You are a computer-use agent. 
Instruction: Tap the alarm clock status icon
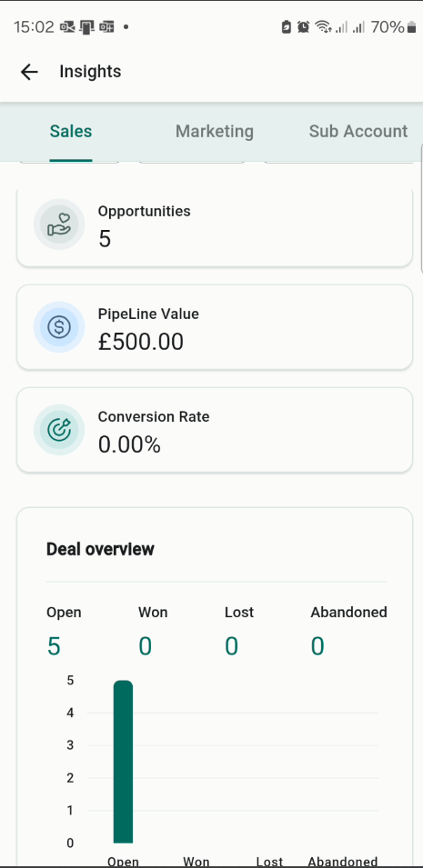pos(303,26)
